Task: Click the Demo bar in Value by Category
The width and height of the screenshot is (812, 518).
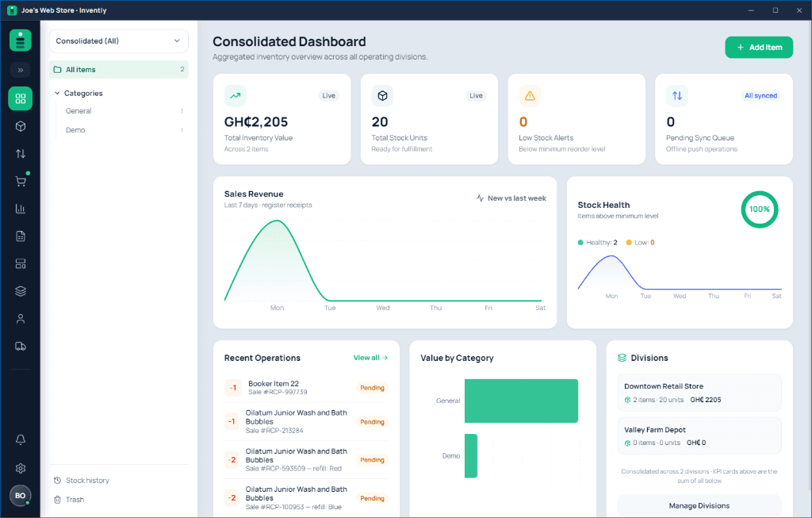Action: [471, 456]
